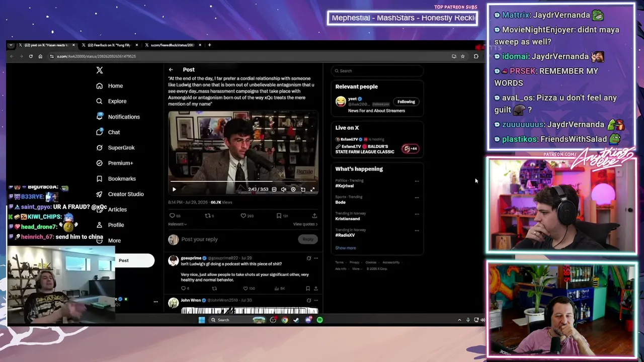Viewport: 644px width, 362px height.
Task: Go back using the Post arrow
Action: point(171,70)
